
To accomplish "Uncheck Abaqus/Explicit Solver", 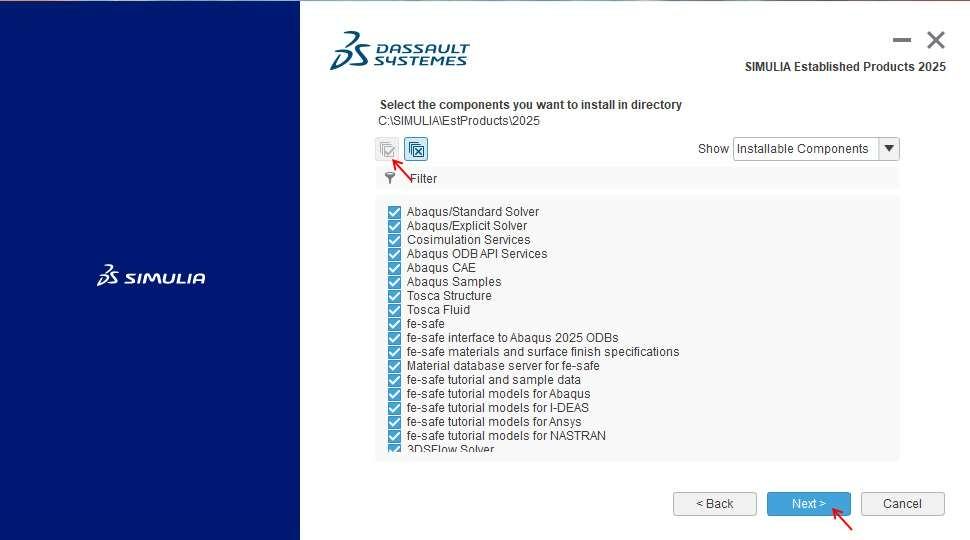I will point(394,226).
